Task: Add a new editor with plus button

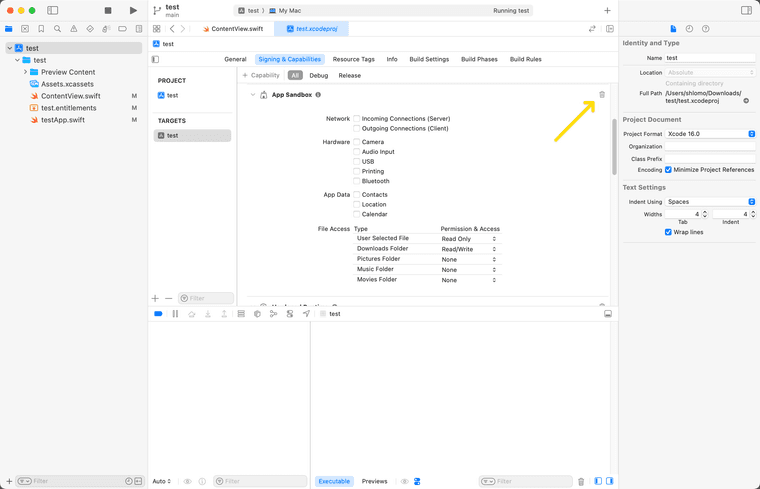Action: (607, 10)
